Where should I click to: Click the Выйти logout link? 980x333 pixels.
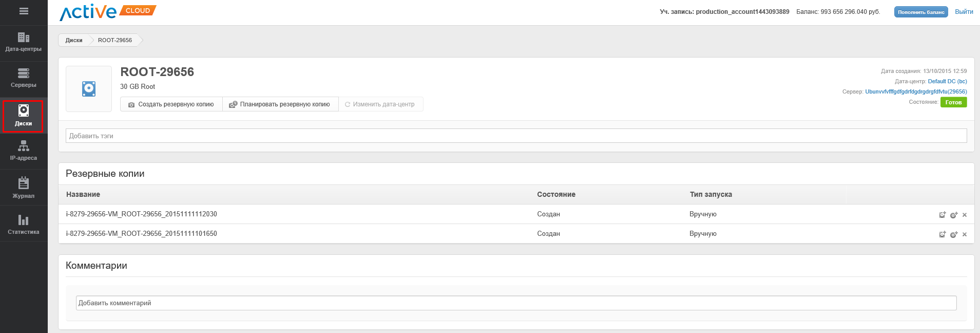click(964, 12)
